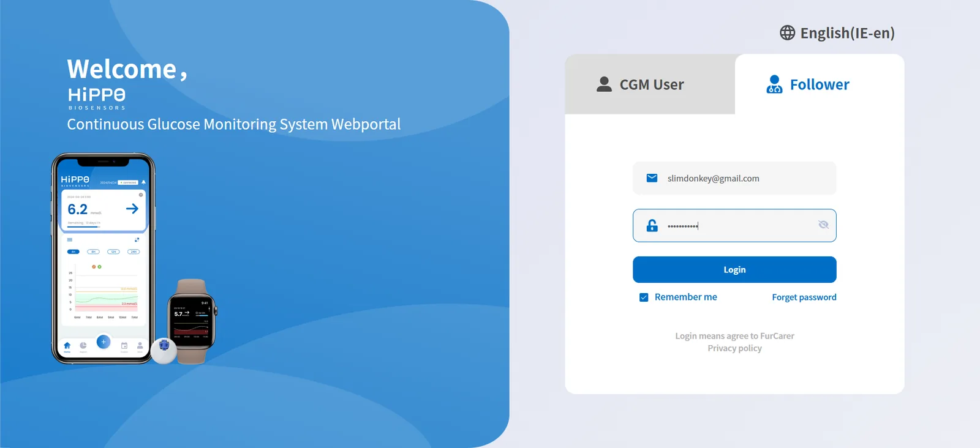
Task: Open the Forget password link
Action: (804, 297)
